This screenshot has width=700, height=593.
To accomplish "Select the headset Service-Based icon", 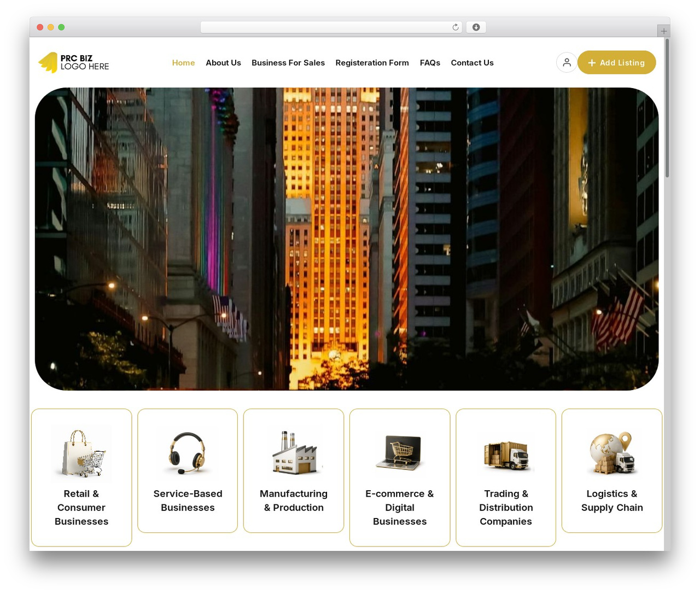I will (x=188, y=454).
